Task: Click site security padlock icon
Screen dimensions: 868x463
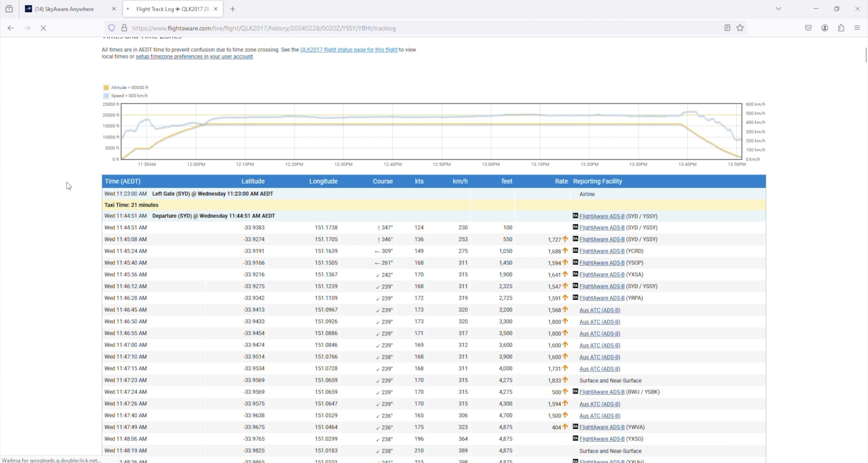Action: pos(124,28)
